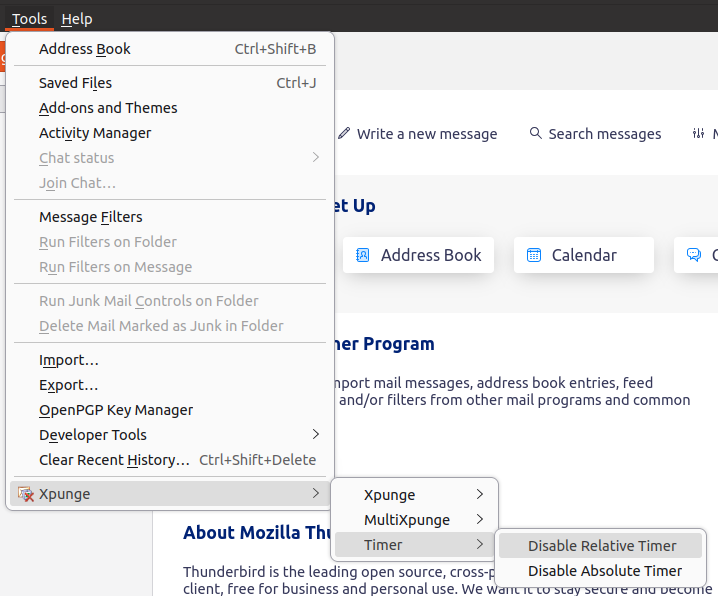Click Run Junk Mail Controls on Folder
The width and height of the screenshot is (718, 596).
(170, 301)
